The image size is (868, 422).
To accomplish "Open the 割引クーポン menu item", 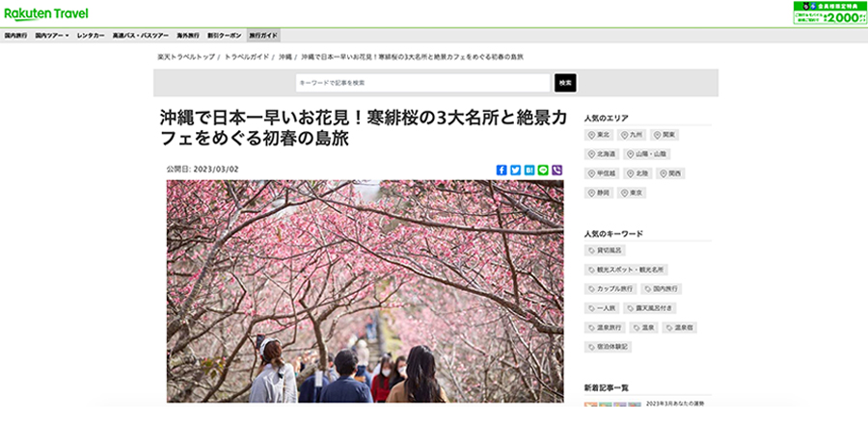I will tap(225, 35).
